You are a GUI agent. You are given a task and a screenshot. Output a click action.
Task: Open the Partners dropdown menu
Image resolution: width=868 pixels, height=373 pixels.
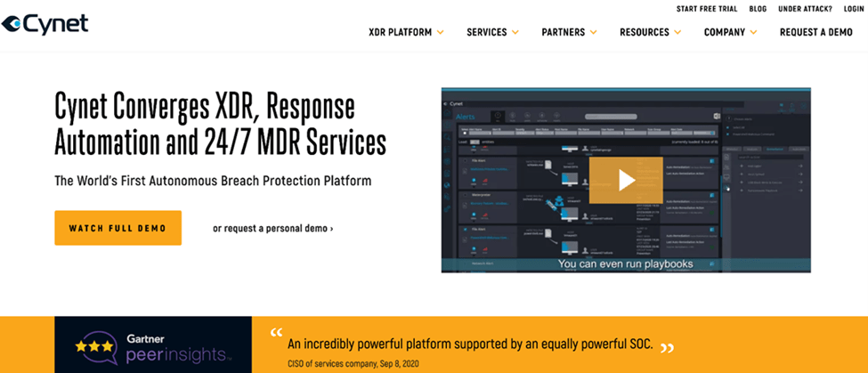[569, 32]
